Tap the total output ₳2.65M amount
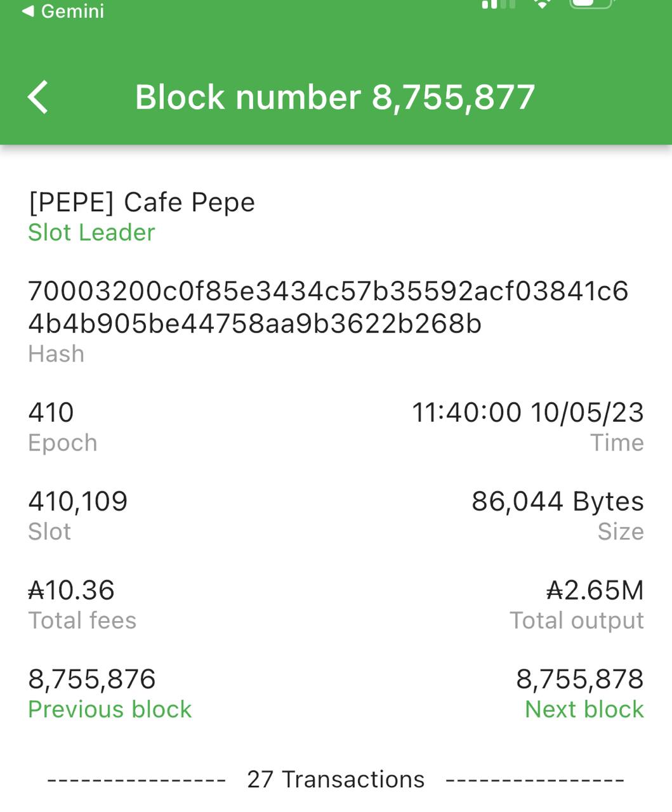 click(595, 591)
